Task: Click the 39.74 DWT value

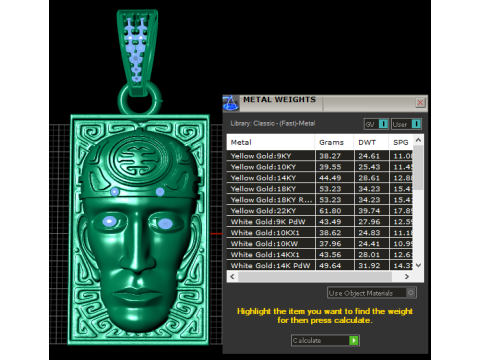Action: click(369, 211)
